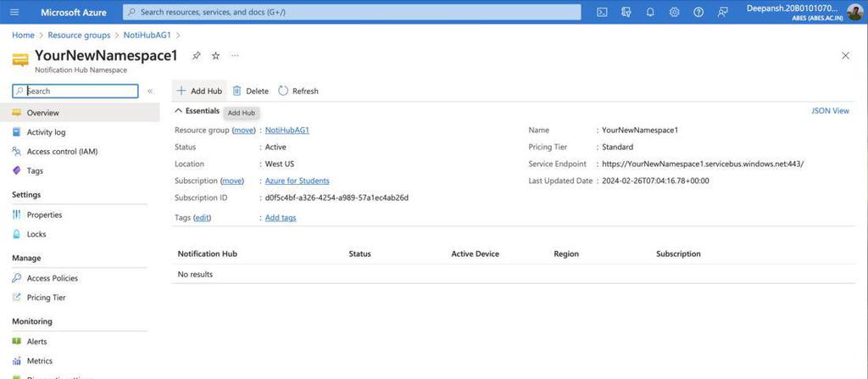The image size is (868, 379).
Task: Click the Properties sidebar icon
Action: (x=17, y=215)
